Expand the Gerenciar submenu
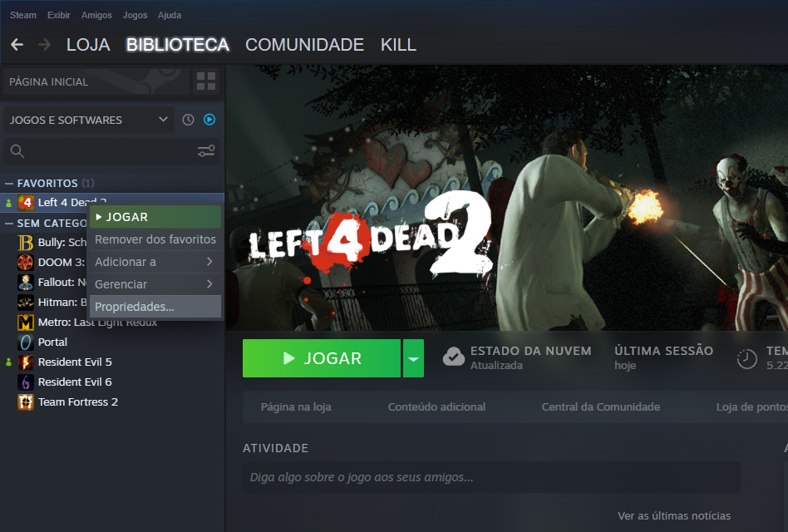Viewport: 788px width, 532px height. point(155,283)
